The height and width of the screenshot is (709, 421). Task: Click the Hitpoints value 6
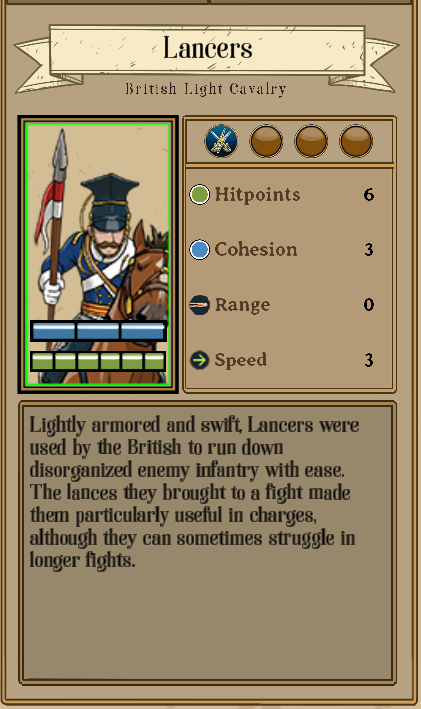pyautogui.click(x=369, y=195)
